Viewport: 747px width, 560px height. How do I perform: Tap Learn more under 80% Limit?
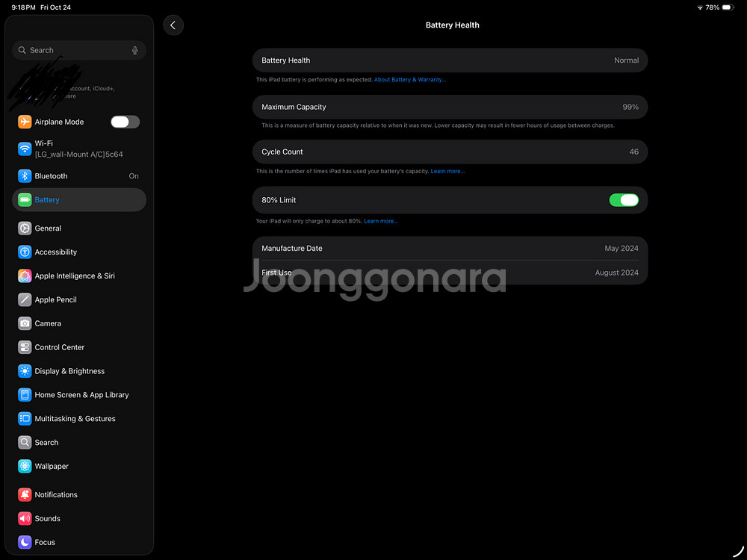(381, 222)
